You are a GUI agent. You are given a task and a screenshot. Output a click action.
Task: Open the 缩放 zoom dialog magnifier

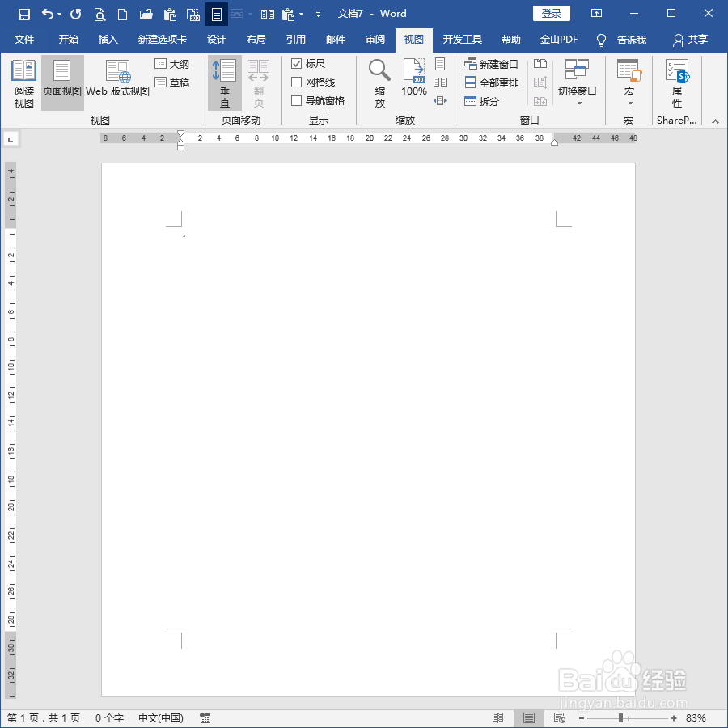[x=380, y=83]
